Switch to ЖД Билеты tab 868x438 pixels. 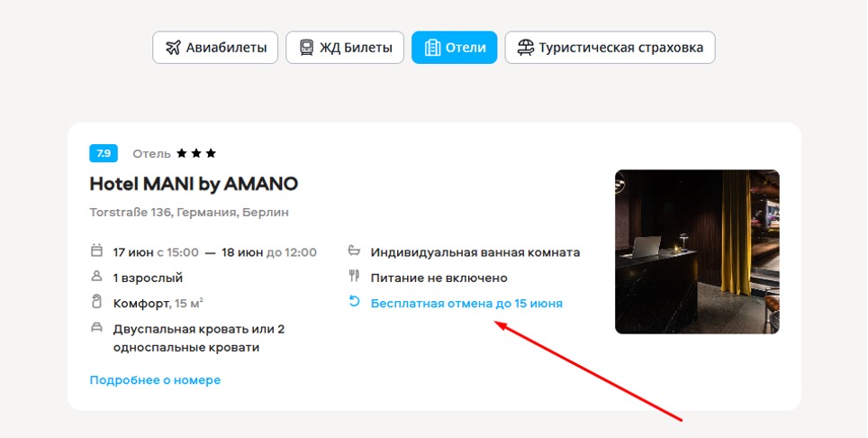pyautogui.click(x=345, y=48)
